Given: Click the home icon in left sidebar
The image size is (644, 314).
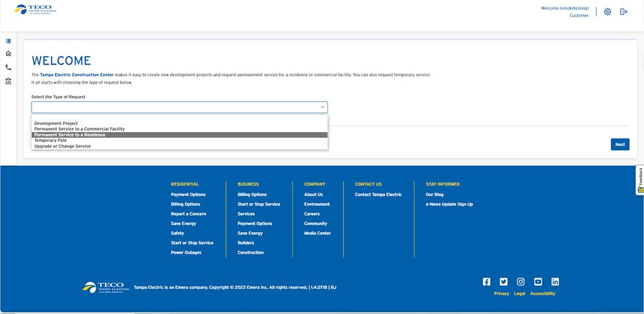Looking at the screenshot, I should coord(8,54).
